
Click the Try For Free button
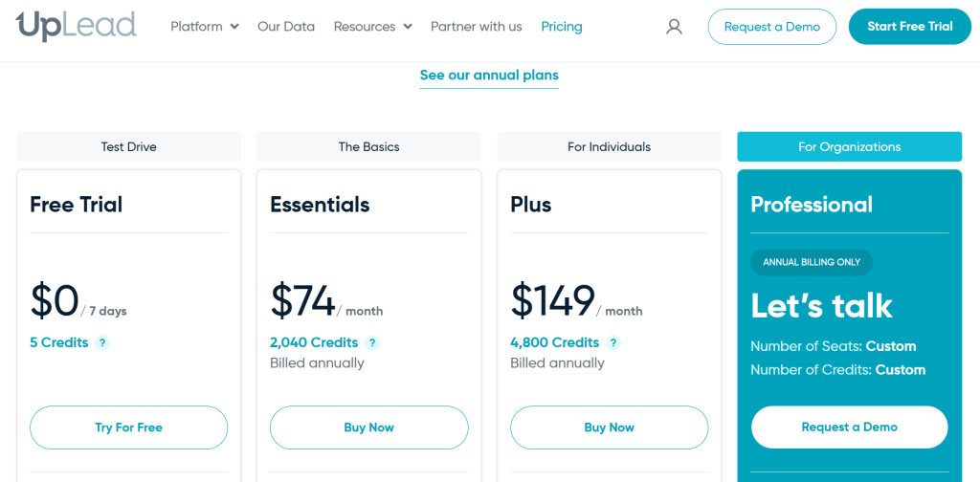click(128, 427)
